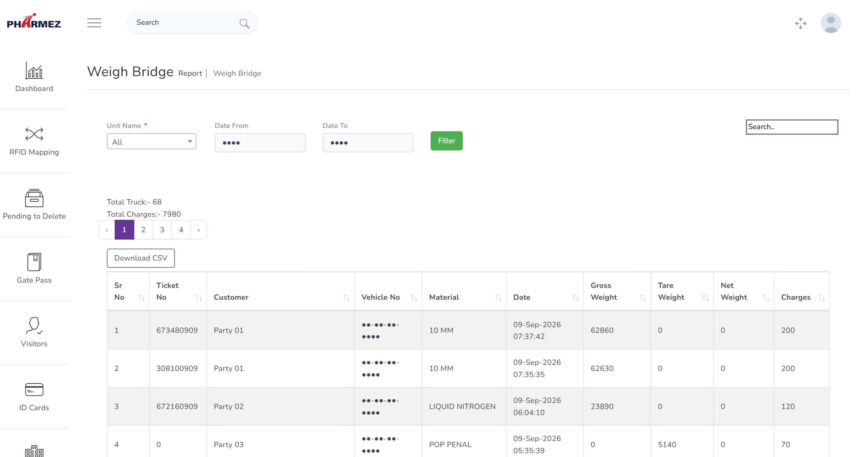This screenshot has width=868, height=457.
Task: Click charges value 120
Action: point(788,407)
